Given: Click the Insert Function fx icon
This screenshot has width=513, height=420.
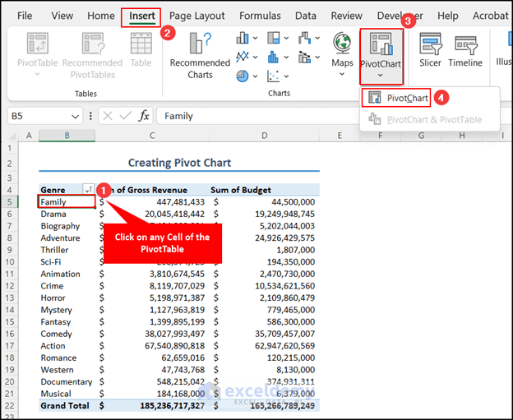Looking at the screenshot, I should point(144,116).
